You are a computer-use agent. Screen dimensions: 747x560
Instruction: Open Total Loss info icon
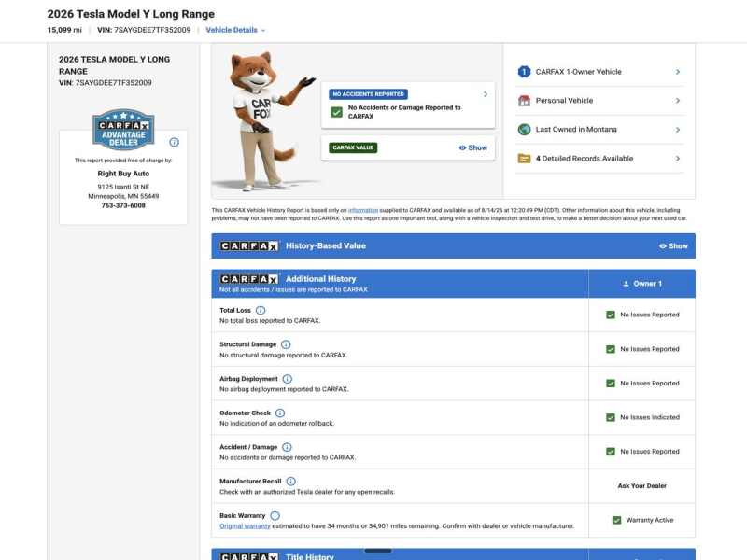(x=261, y=311)
